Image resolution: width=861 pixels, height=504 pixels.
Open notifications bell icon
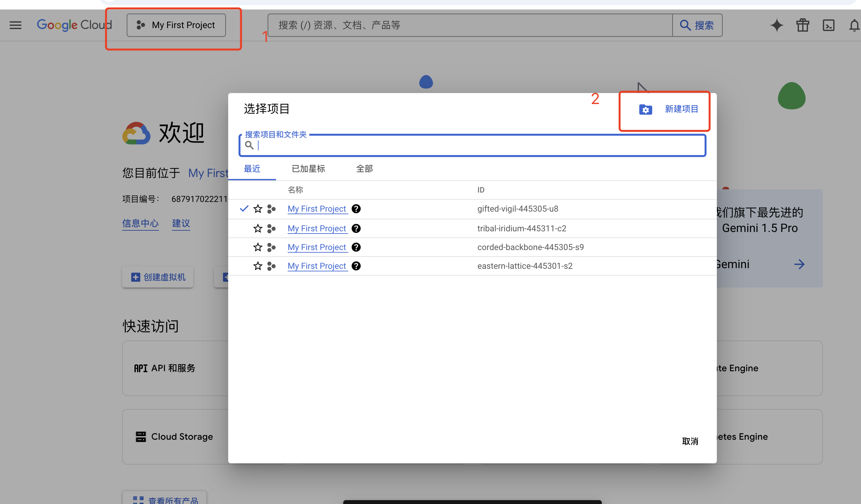click(x=854, y=25)
